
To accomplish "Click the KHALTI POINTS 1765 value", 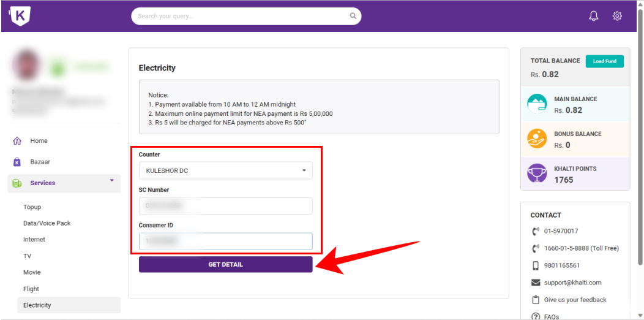I will (563, 180).
